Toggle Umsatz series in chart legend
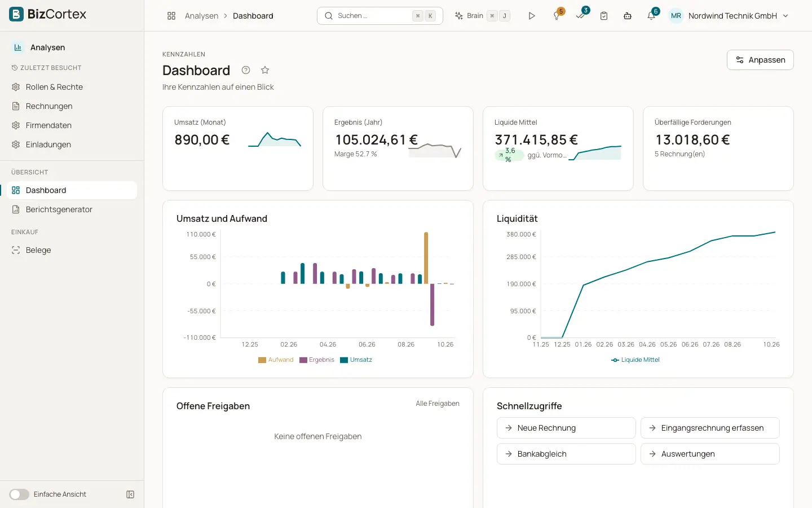 (x=356, y=360)
